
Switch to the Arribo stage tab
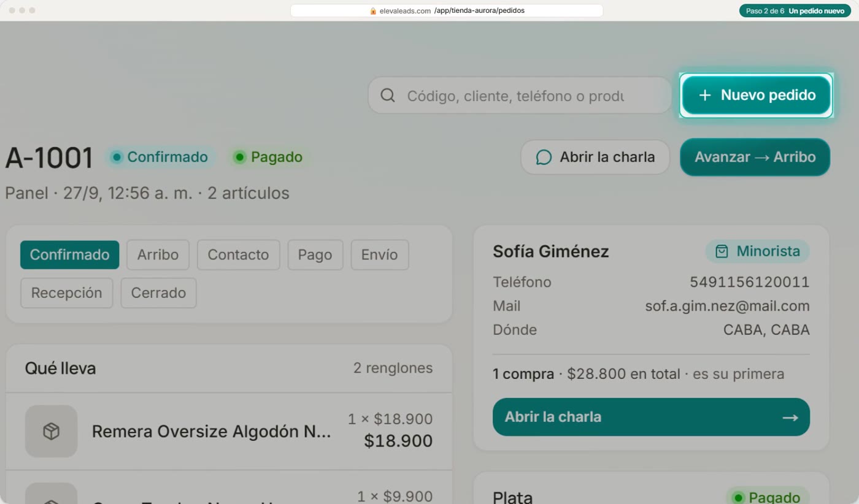click(x=158, y=254)
